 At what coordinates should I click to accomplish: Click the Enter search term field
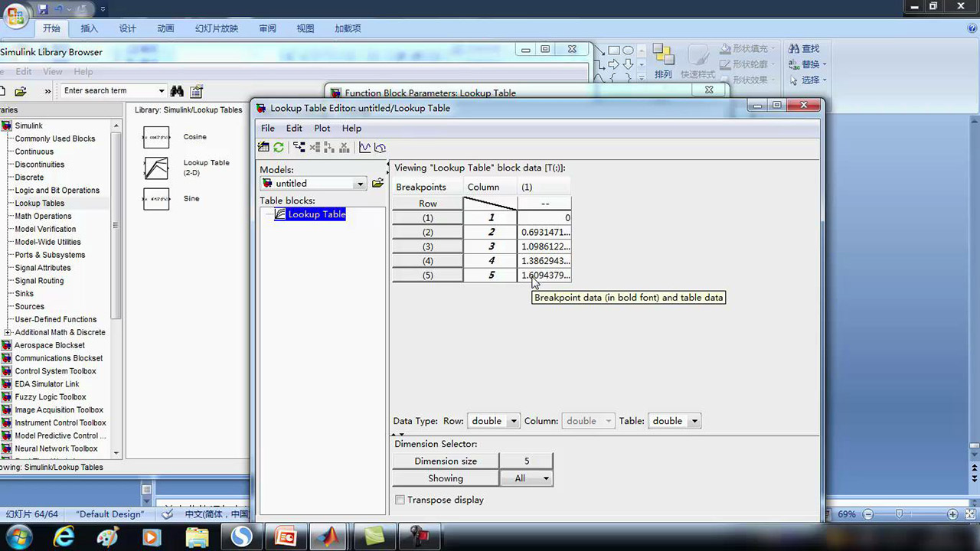(109, 91)
